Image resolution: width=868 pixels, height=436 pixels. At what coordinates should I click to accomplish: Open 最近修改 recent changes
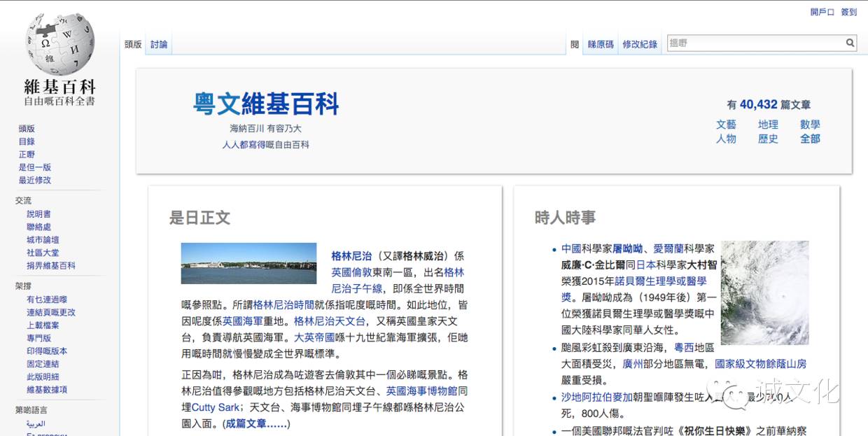coord(35,180)
